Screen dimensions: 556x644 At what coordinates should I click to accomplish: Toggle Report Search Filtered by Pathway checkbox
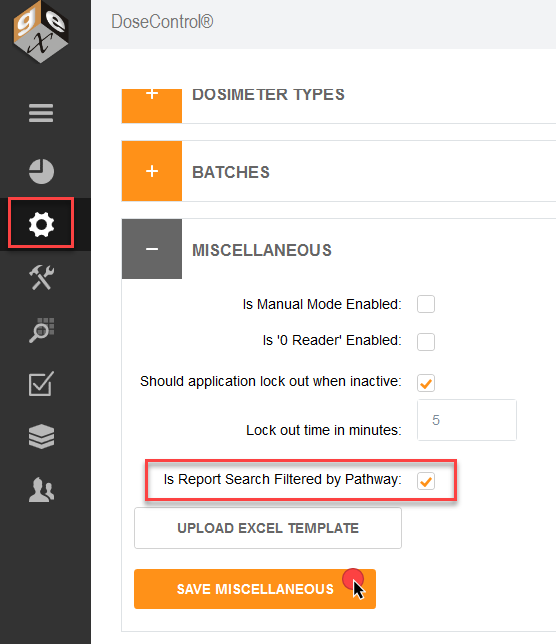coord(426,481)
